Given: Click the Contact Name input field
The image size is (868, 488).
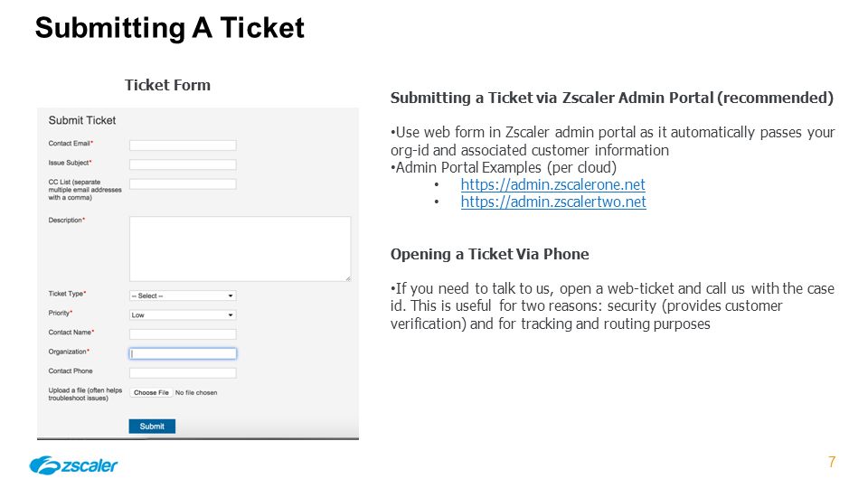Looking at the screenshot, I should click(x=183, y=334).
